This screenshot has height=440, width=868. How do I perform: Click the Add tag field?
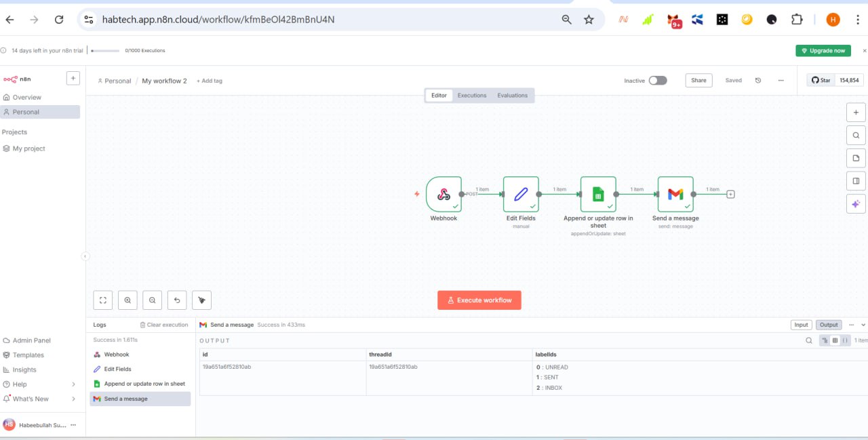pyautogui.click(x=210, y=81)
